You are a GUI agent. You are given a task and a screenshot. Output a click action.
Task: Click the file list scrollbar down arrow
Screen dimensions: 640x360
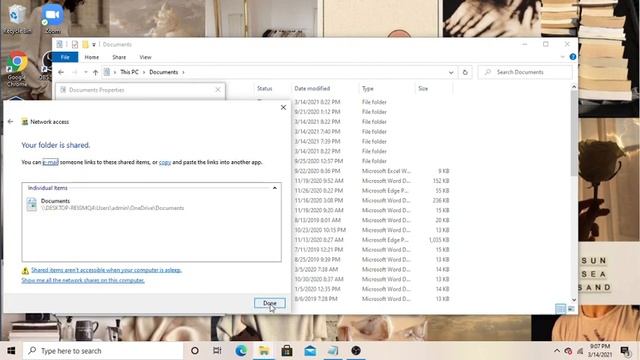click(574, 300)
